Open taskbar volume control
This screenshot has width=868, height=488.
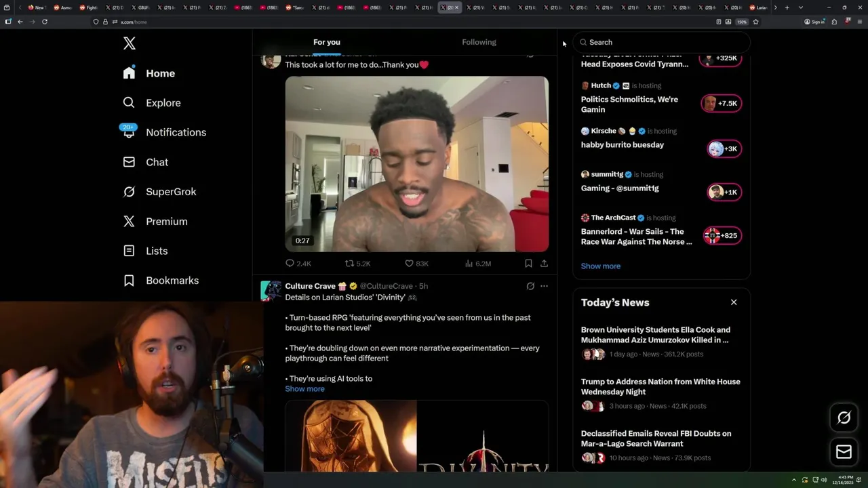pos(824,480)
